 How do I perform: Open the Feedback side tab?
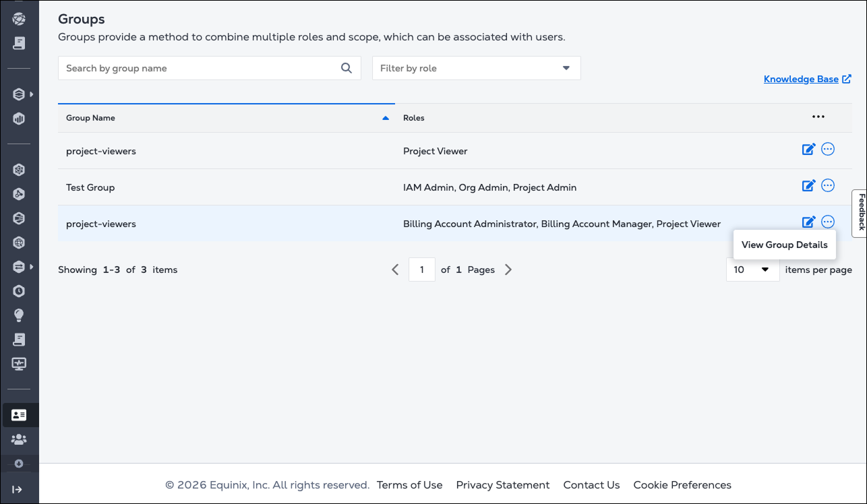(860, 213)
